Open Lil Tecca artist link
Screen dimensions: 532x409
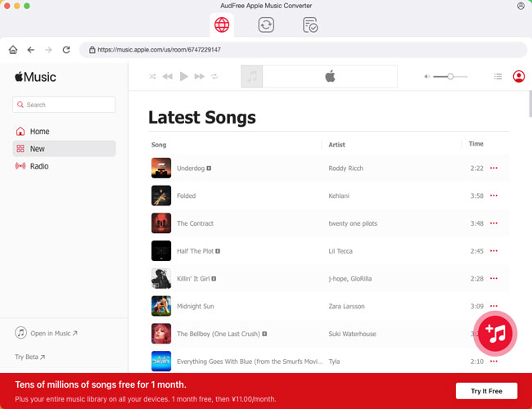(x=340, y=251)
